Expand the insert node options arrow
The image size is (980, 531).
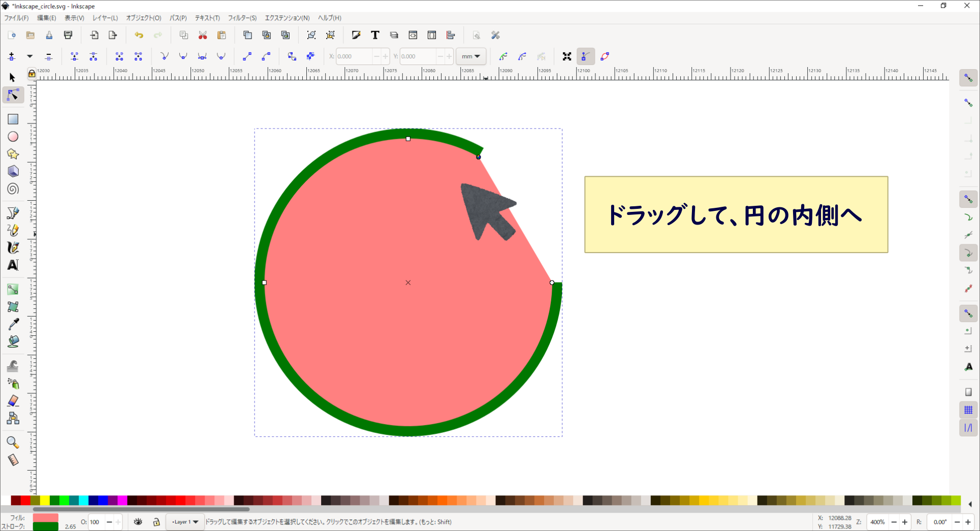(x=29, y=56)
